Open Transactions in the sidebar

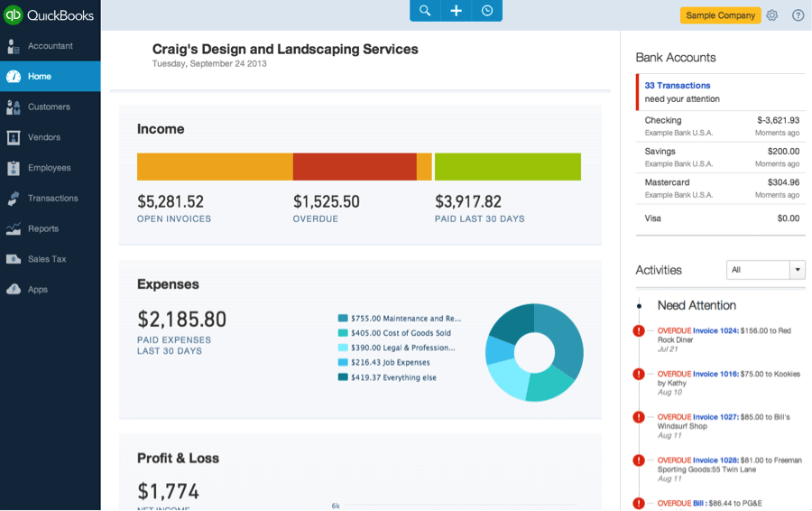point(51,198)
